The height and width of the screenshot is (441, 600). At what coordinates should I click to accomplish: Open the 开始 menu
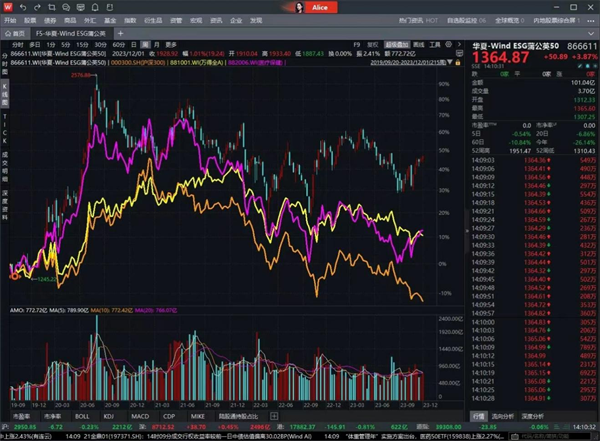(x=10, y=20)
